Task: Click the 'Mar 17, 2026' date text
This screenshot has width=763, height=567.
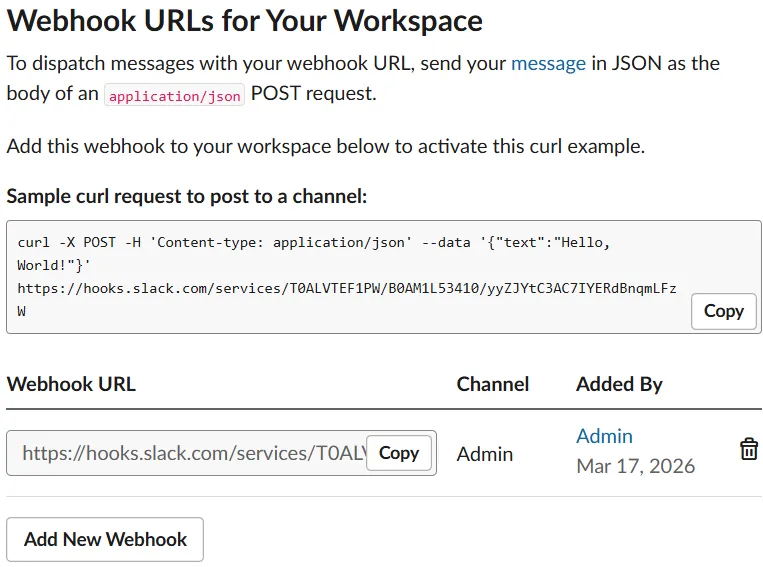Action: tap(636, 466)
